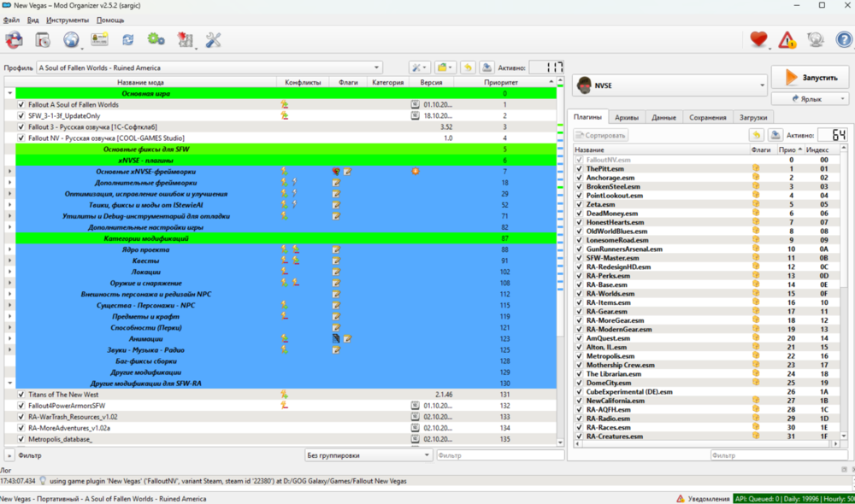Toggle the NewCalifornia.esm plugin checkbox
This screenshot has width=855, height=504.
(579, 401)
